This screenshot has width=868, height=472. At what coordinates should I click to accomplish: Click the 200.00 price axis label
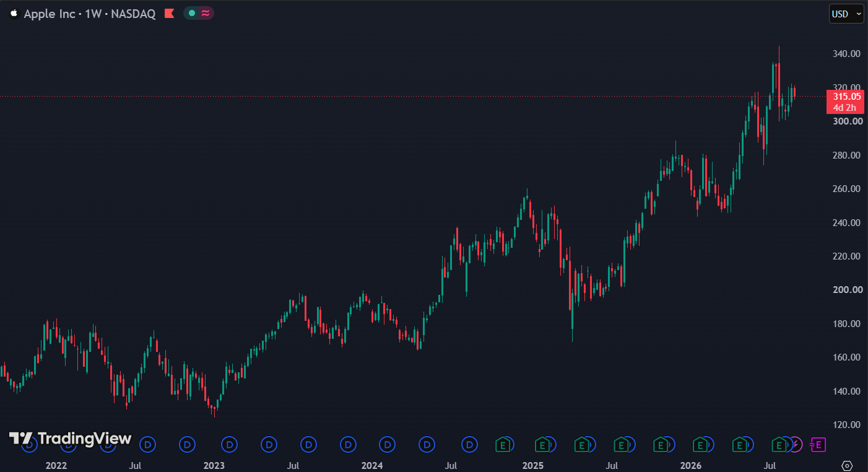tap(847, 289)
